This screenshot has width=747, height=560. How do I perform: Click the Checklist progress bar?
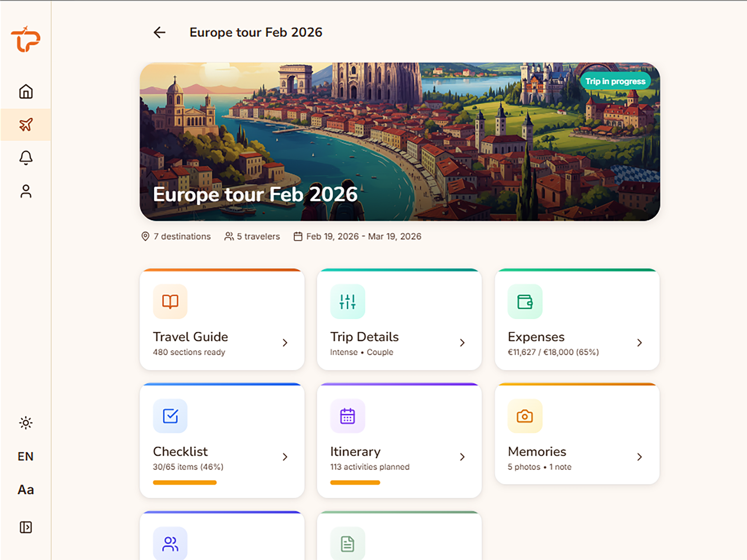coord(185,482)
